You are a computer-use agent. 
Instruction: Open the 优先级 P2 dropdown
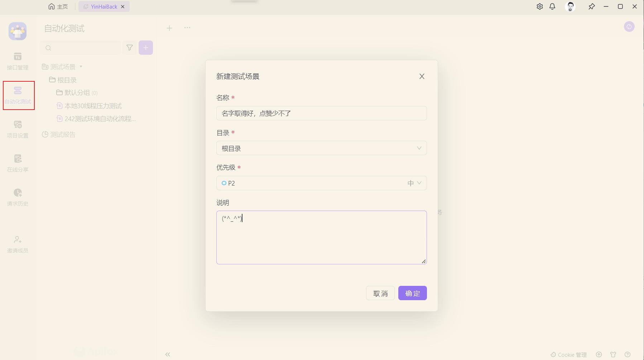coord(322,183)
